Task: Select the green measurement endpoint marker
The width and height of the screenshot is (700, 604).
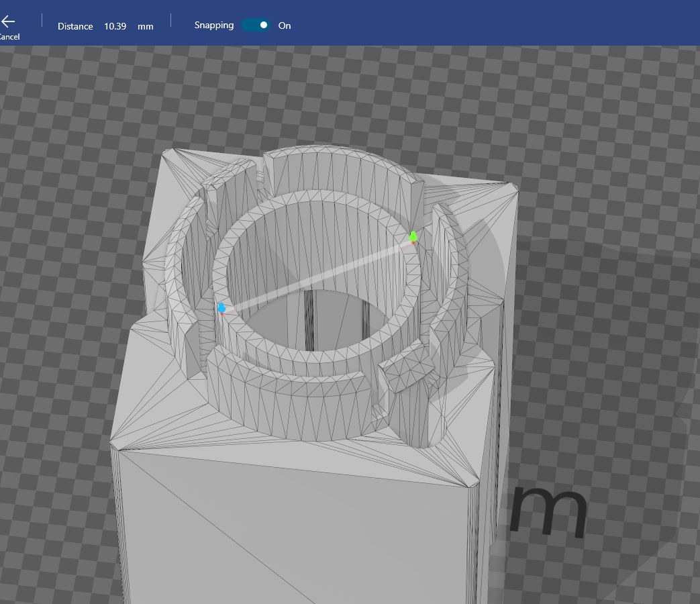Action: pos(413,236)
